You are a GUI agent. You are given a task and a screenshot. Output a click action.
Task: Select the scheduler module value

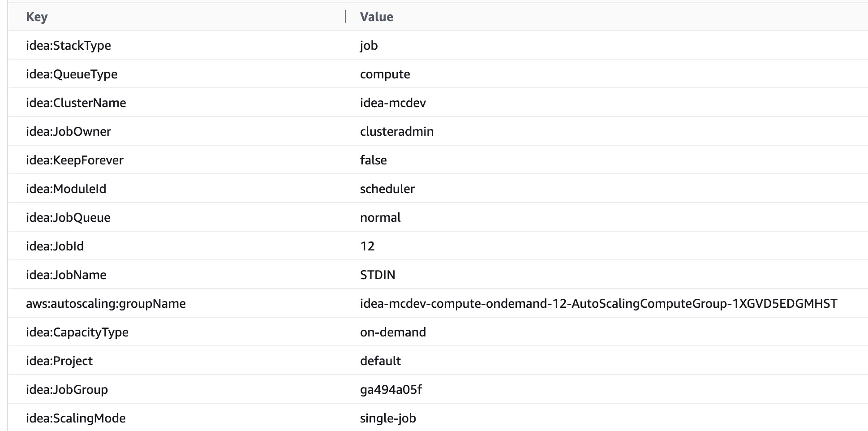[x=387, y=189]
